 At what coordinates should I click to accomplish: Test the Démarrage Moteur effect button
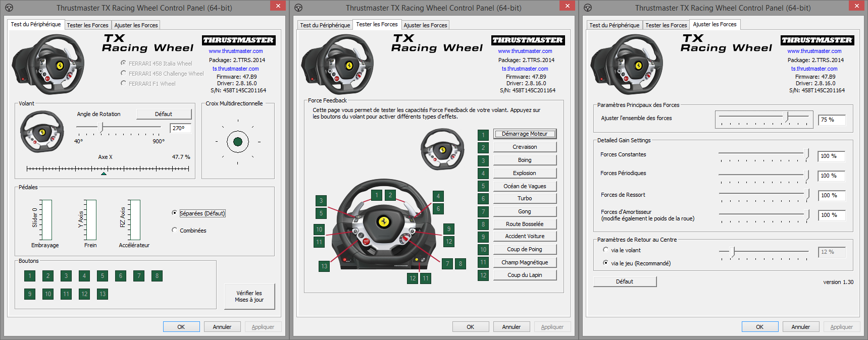click(x=525, y=134)
